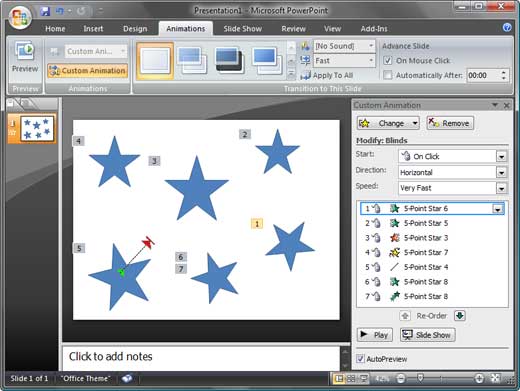Select the No Transition thumbnail
This screenshot has width=520, height=391.
[x=155, y=61]
